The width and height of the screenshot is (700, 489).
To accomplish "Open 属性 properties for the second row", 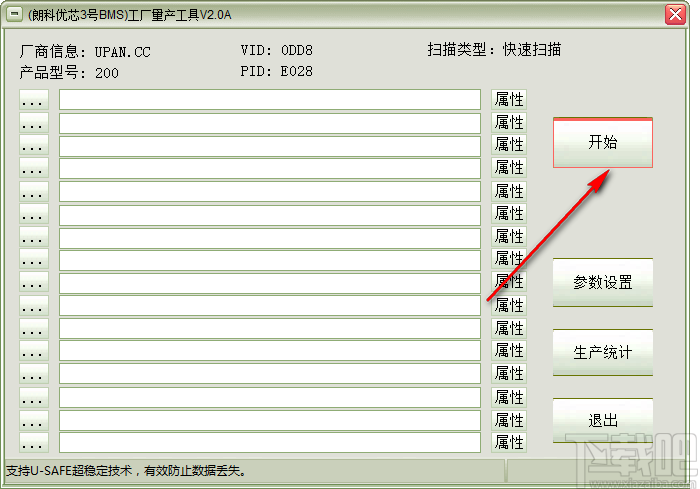I will point(509,122).
